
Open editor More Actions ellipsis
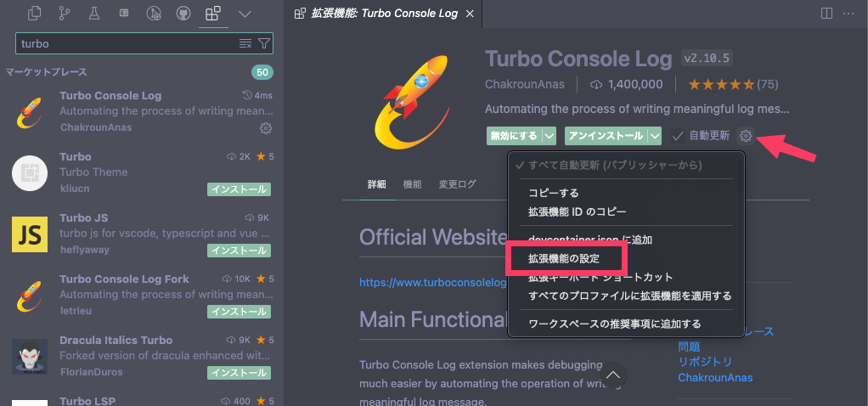coord(848,14)
